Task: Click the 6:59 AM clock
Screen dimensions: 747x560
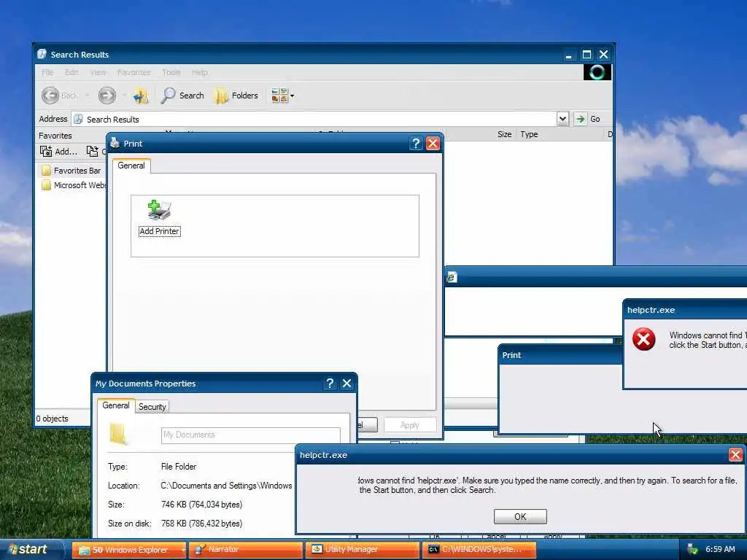Action: [x=720, y=550]
